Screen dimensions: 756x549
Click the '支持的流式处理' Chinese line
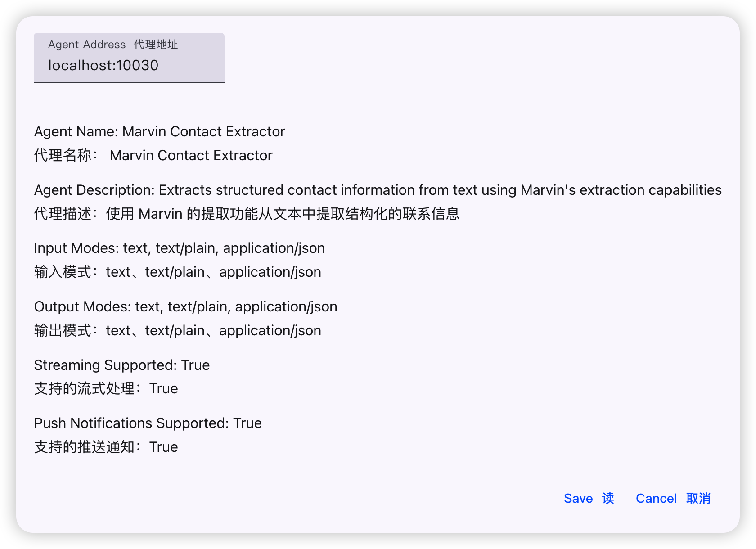click(106, 388)
